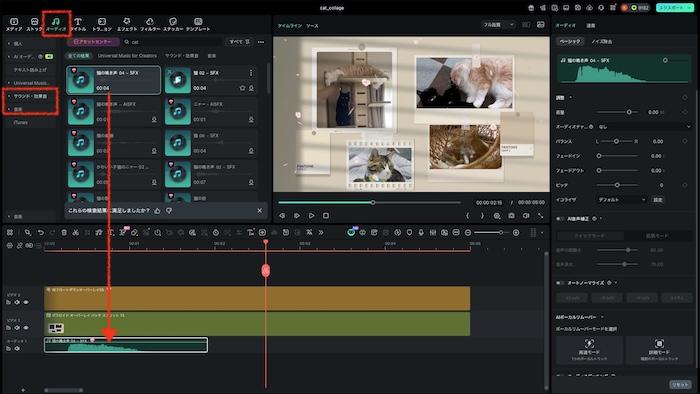Click the zoom out timeline minus icon
Viewport: 700px width, 394px height.
[468, 232]
